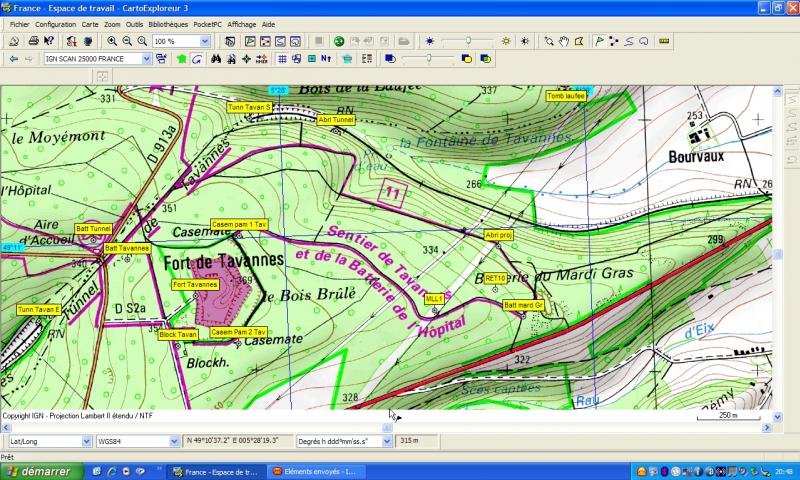The height and width of the screenshot is (480, 800).
Task: Open the Bibliothèques menu
Action: pos(168,24)
